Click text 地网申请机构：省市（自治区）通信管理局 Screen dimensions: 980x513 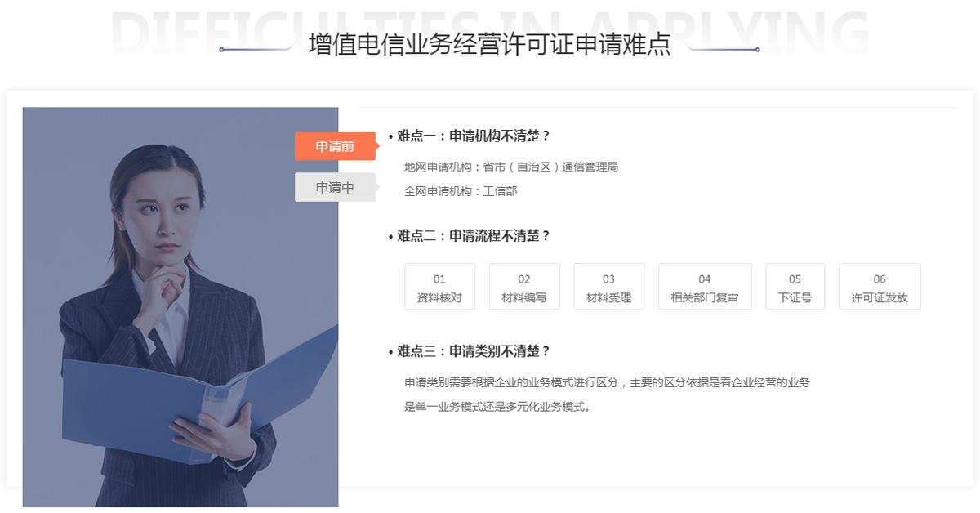511,167
